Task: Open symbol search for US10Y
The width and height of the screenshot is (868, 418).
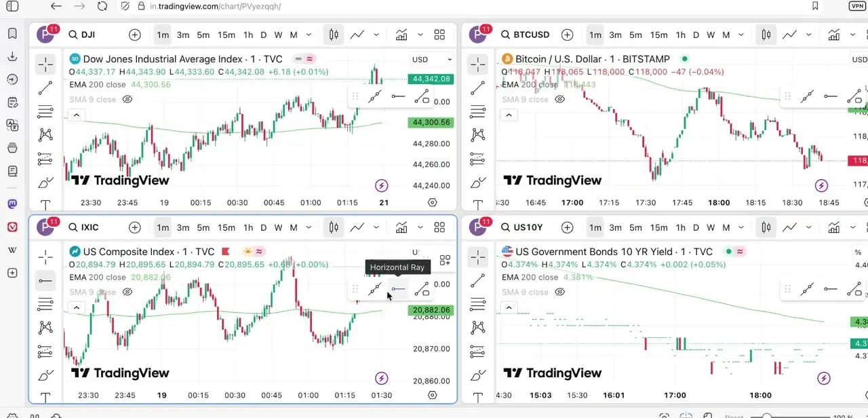Action: coord(521,227)
